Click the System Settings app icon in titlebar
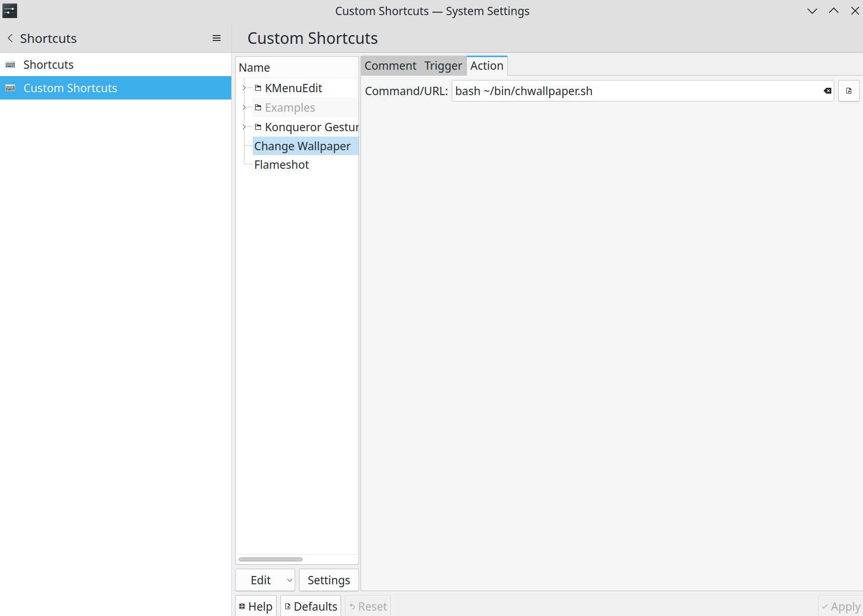 click(x=10, y=11)
